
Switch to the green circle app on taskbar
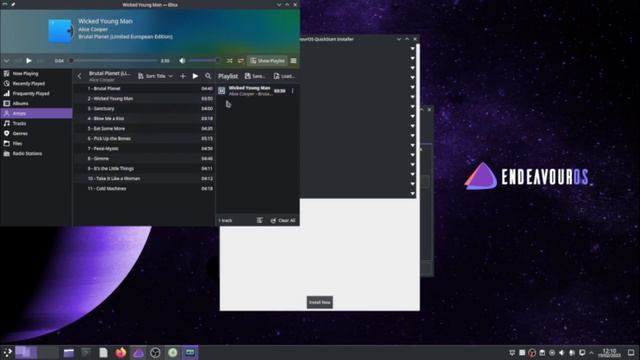tap(173, 353)
